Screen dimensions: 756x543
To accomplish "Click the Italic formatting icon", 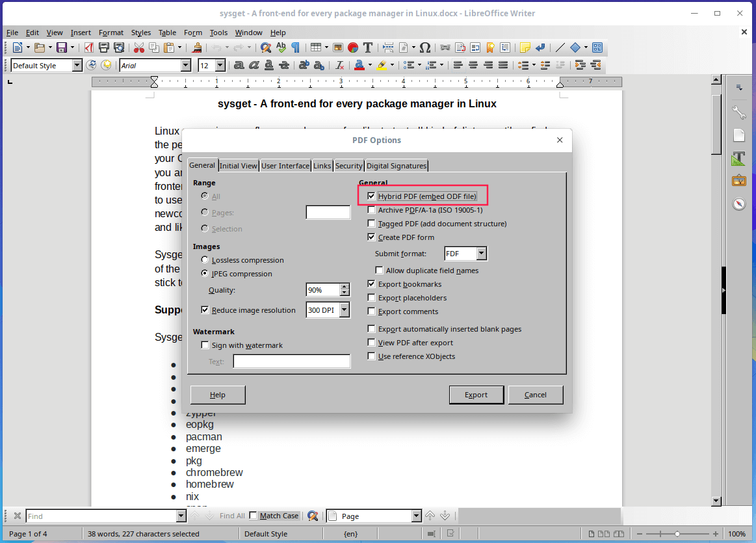I will 254,65.
